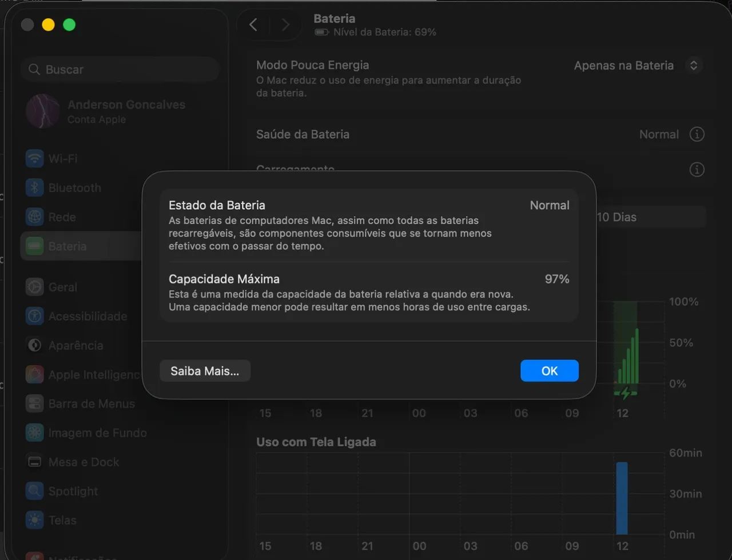Go back with the left chevron
The width and height of the screenshot is (732, 560).
tap(253, 25)
